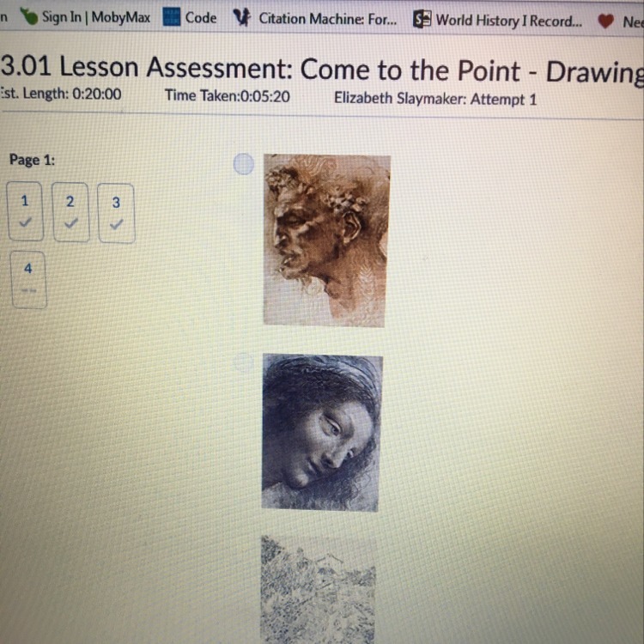644x644 pixels.
Task: Go to question 3
Action: coord(116,213)
